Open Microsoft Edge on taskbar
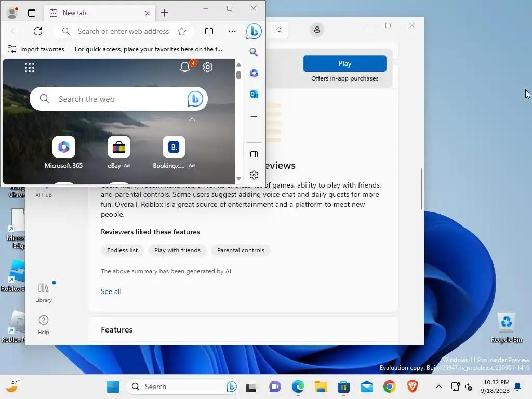 point(298,387)
